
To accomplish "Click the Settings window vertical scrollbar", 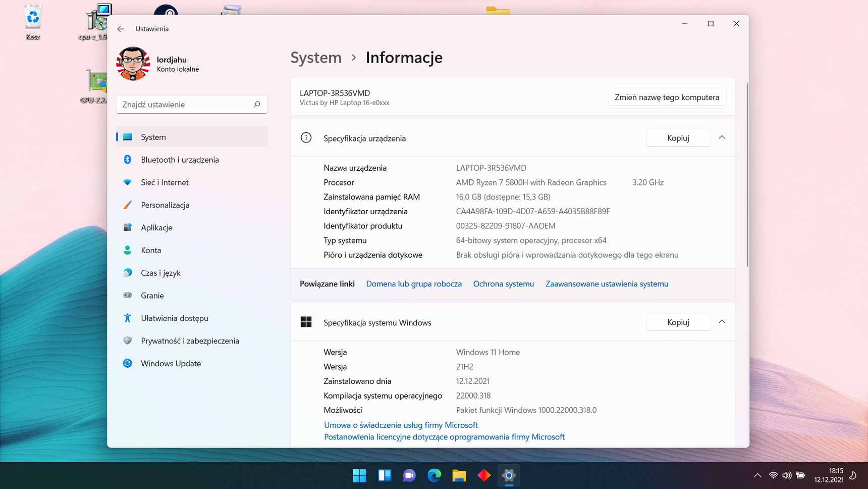I will tap(747, 174).
